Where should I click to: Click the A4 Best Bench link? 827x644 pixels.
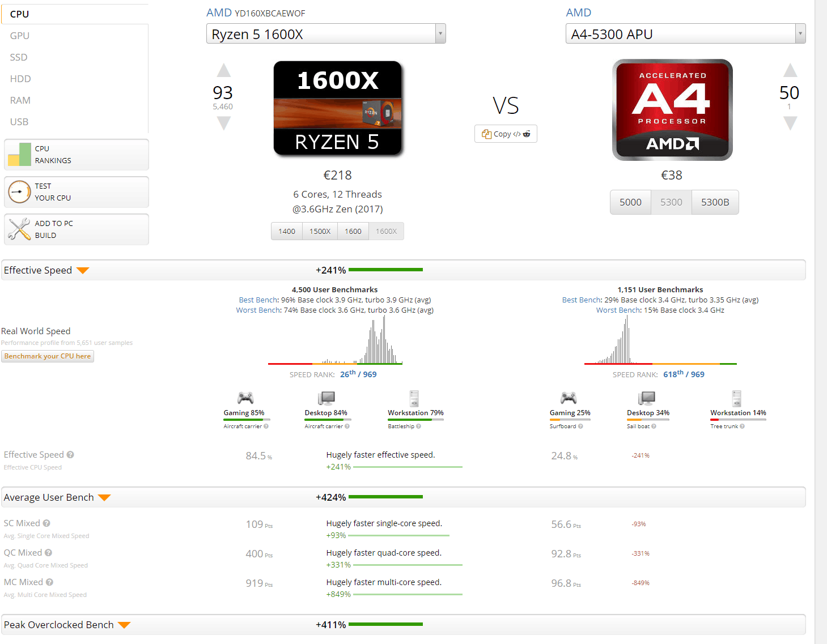tap(582, 300)
